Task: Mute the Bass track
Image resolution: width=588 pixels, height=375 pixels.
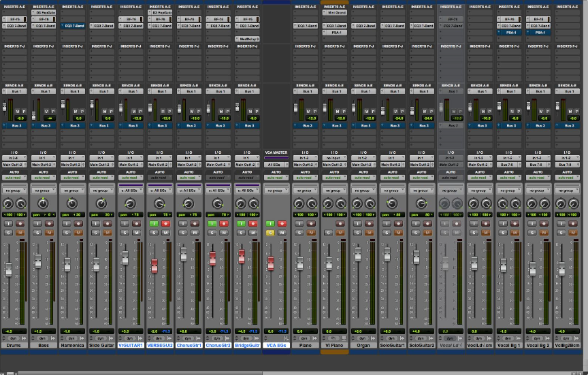Action: [x=49, y=233]
